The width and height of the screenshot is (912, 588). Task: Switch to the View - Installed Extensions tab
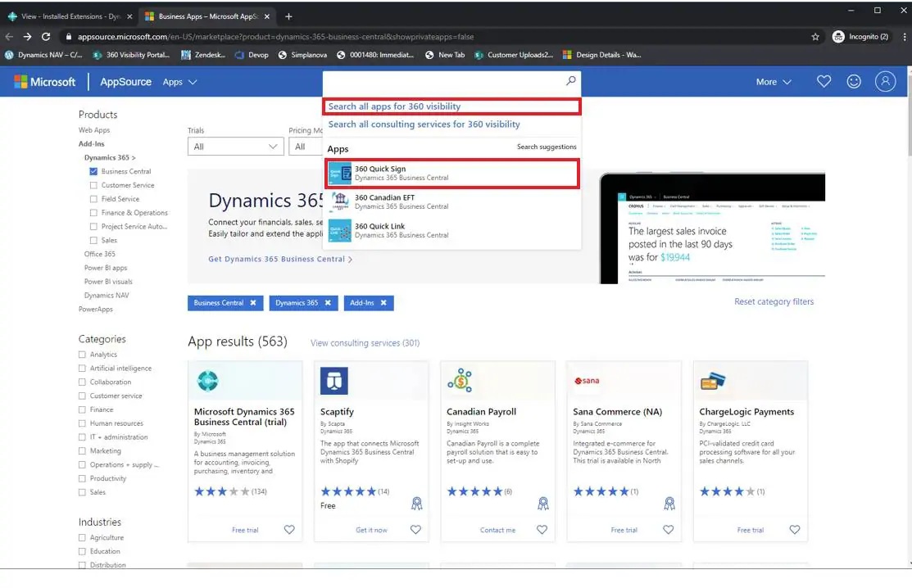pos(70,16)
